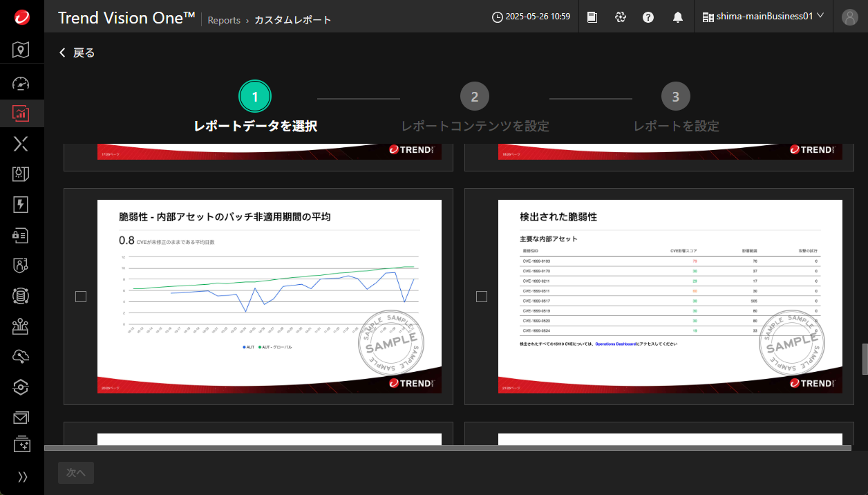Click the horizontal scrollbar above 次へ
Viewport: 868px width, 495px height.
pyautogui.click(x=448, y=448)
